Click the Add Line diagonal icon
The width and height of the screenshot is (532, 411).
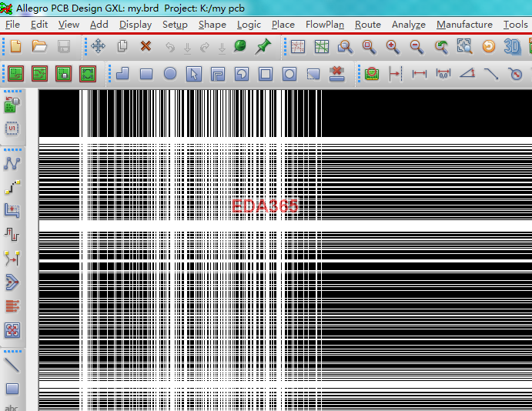[x=12, y=366]
